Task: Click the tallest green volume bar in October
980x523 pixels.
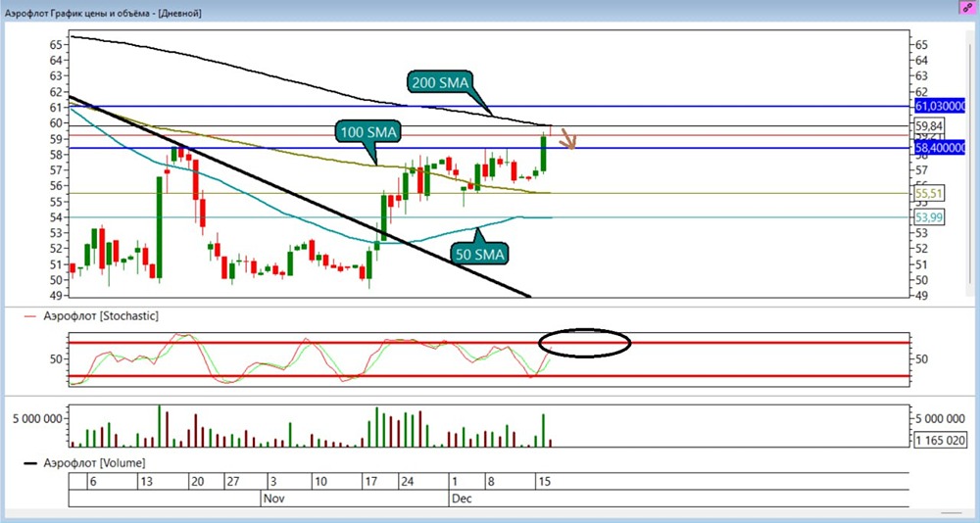Action: 160,425
